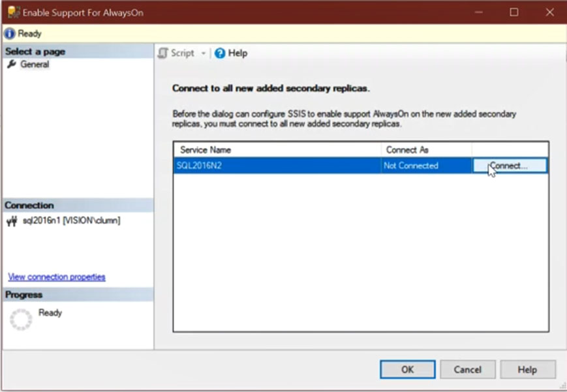
Task: Click the Select a page header
Action: coord(78,52)
